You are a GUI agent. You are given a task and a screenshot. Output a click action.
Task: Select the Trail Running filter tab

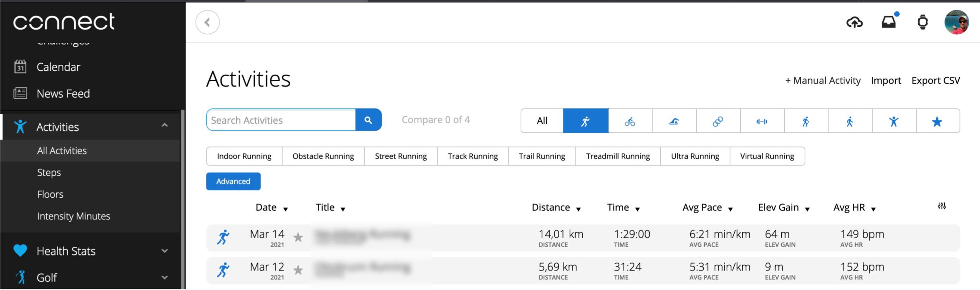point(542,156)
